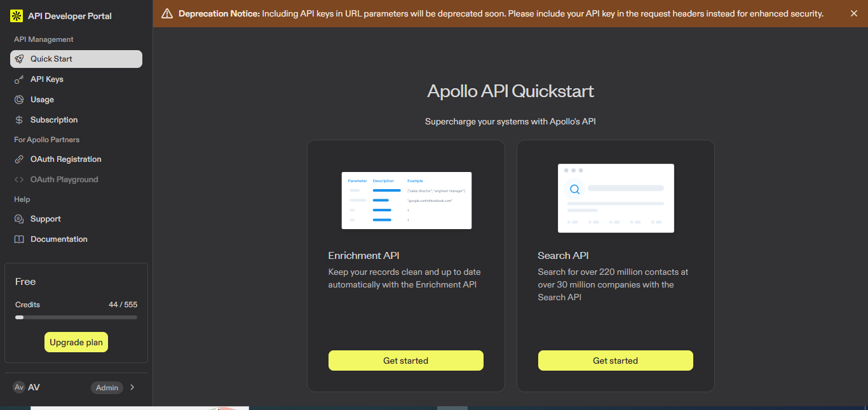
Task: Click the dollar icon beside Subscription
Action: tap(19, 120)
